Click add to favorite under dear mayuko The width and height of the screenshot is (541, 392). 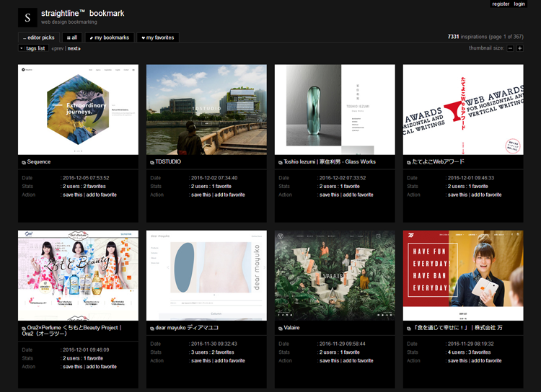pyautogui.click(x=230, y=360)
